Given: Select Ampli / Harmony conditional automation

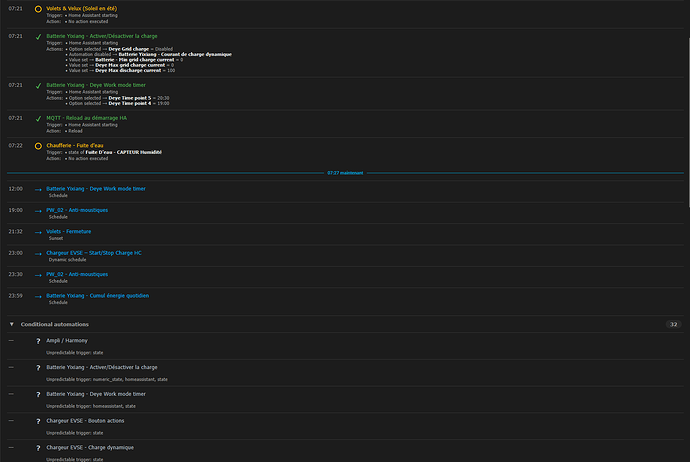Looking at the screenshot, I should [x=67, y=341].
